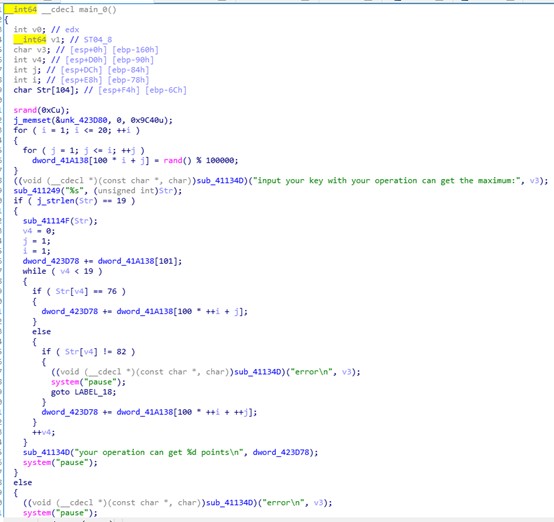Click the "%s" format string
The image size is (554, 522).
point(74,191)
